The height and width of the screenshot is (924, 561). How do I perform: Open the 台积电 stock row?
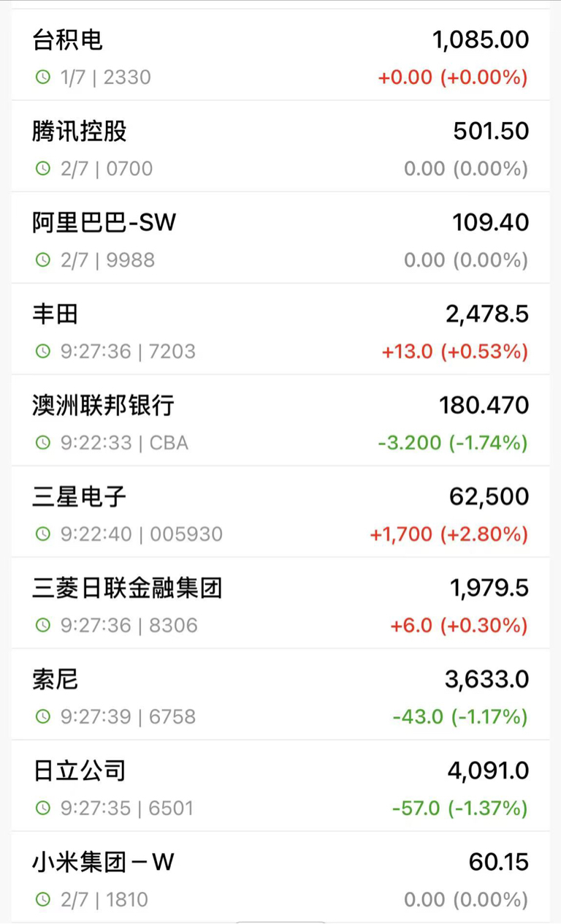280,55
